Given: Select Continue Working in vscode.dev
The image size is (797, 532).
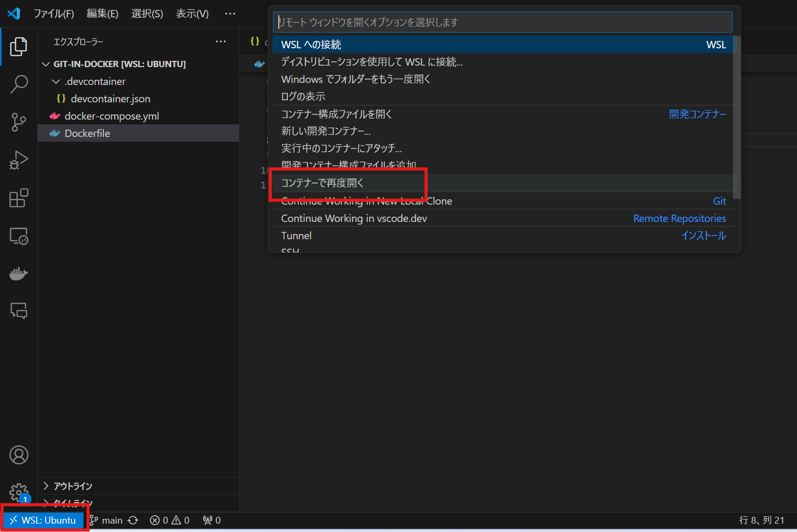Looking at the screenshot, I should click(x=503, y=218).
